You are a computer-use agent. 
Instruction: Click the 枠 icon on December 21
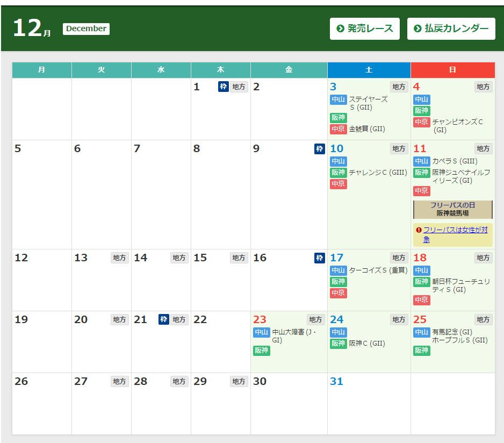pos(164,320)
